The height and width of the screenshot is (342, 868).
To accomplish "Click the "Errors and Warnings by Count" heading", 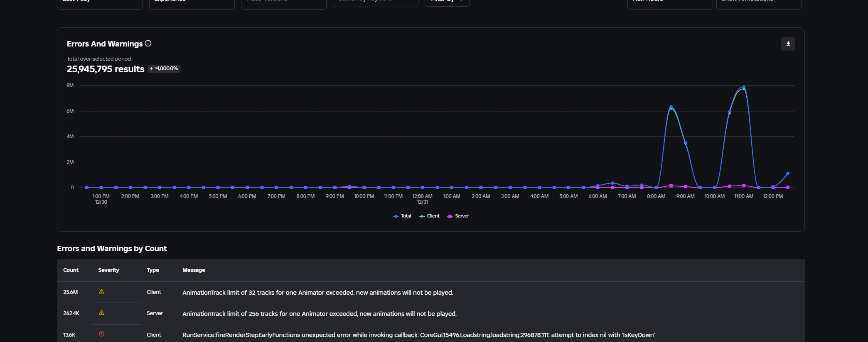I will click(112, 249).
